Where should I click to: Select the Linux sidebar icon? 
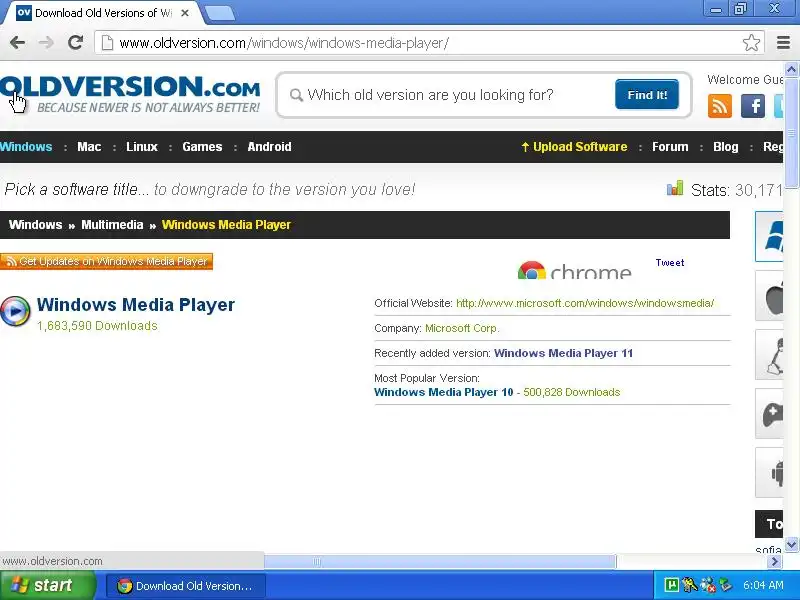pos(769,355)
